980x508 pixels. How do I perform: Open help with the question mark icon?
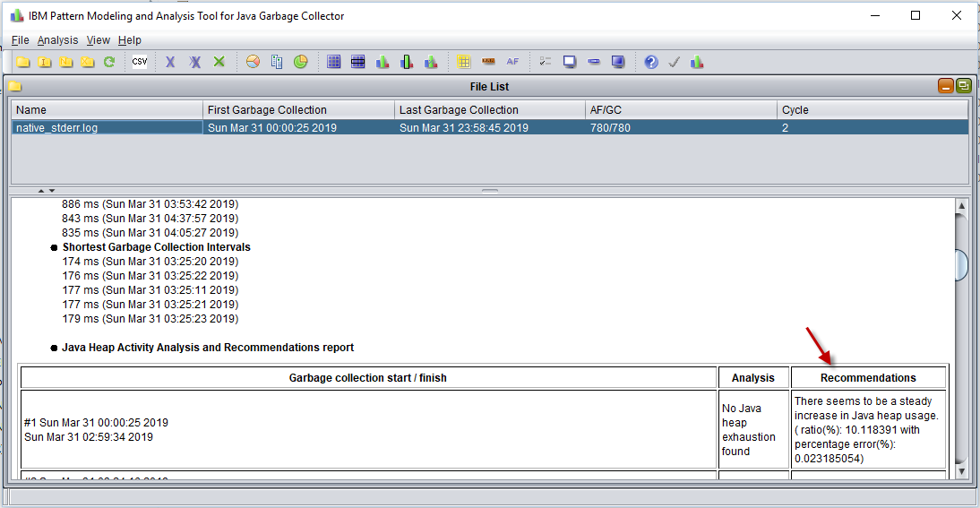coord(651,62)
